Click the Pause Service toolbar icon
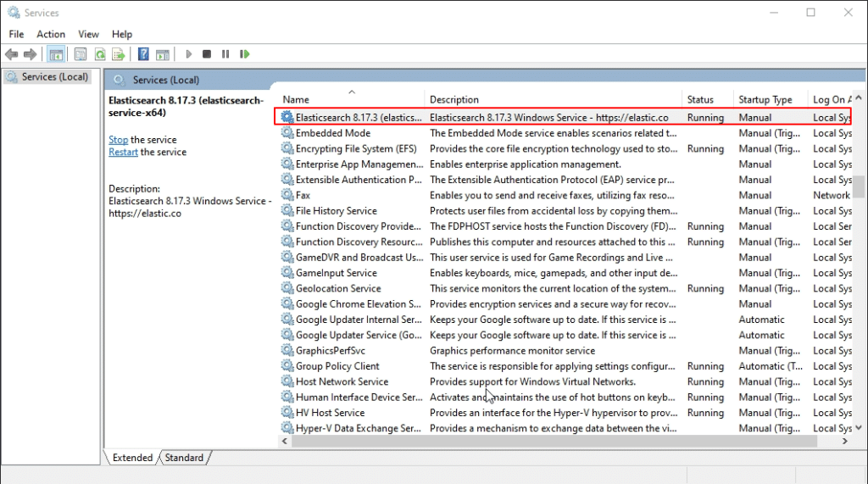 click(x=225, y=54)
